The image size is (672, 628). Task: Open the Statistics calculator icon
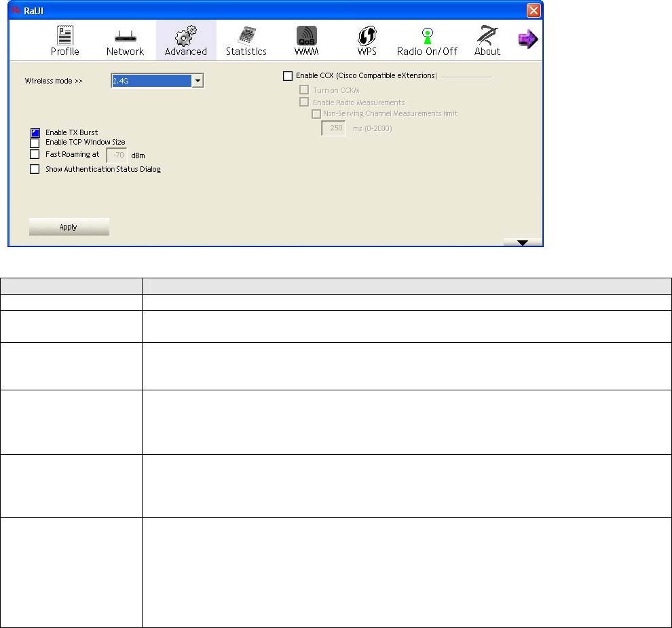(x=246, y=35)
